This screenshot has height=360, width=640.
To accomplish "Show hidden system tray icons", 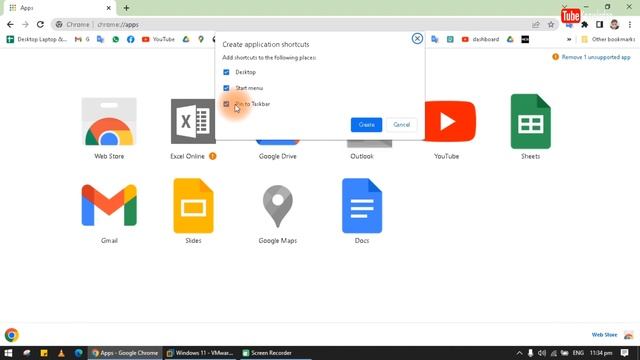I will point(519,353).
